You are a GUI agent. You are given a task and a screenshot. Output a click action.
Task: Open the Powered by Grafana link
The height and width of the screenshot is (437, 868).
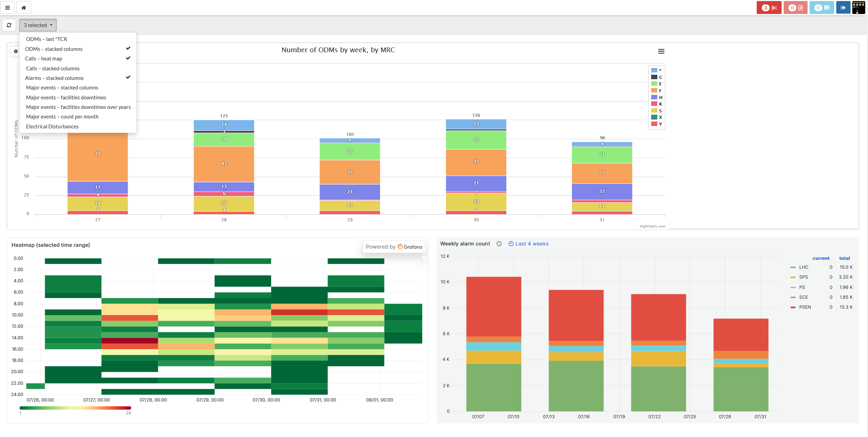tap(394, 246)
